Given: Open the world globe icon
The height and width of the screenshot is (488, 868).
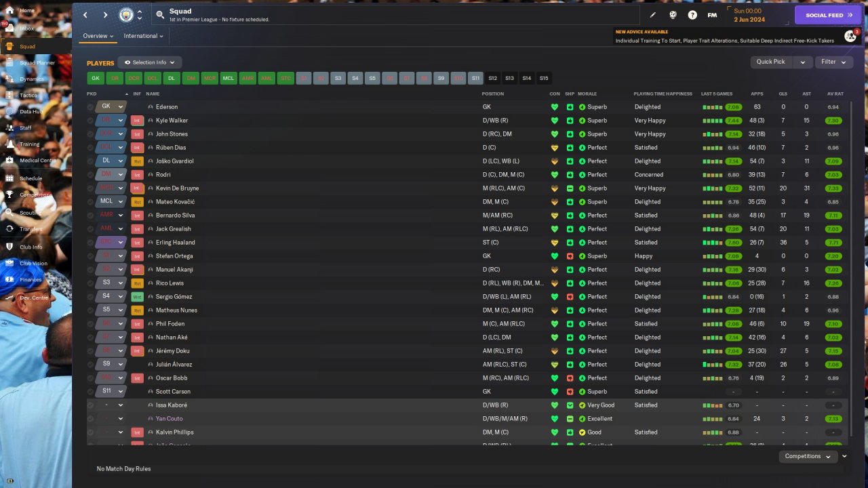Looking at the screenshot, I should (673, 15).
